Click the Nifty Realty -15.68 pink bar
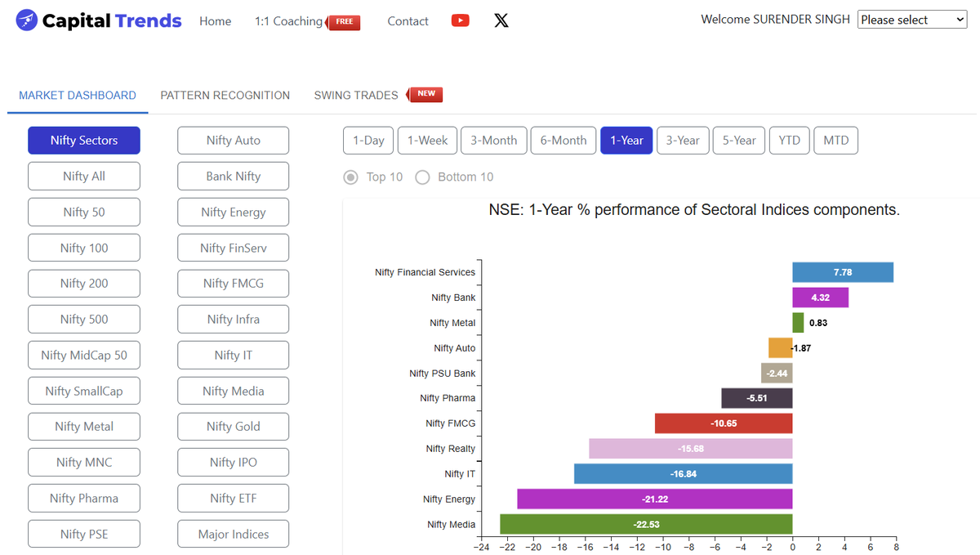Viewport: 980px width, 555px height. coord(691,449)
